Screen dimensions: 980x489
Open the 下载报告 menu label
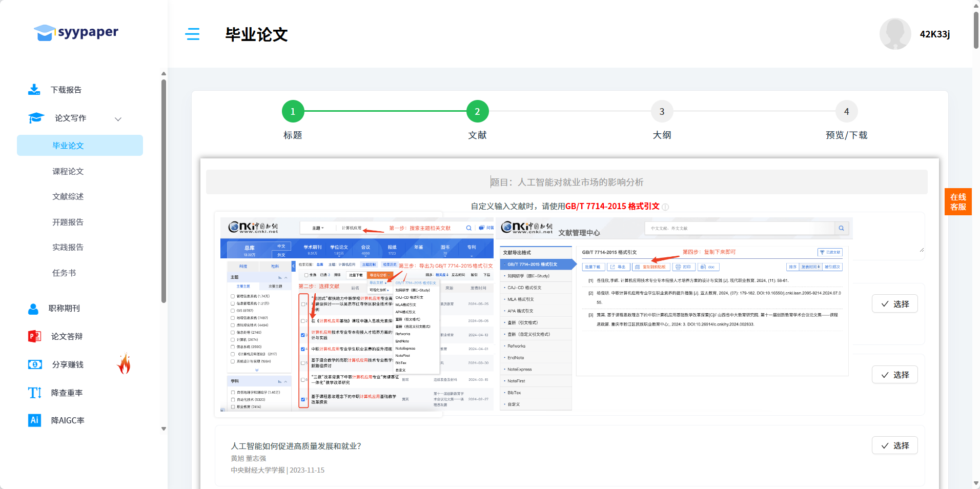[x=66, y=90]
